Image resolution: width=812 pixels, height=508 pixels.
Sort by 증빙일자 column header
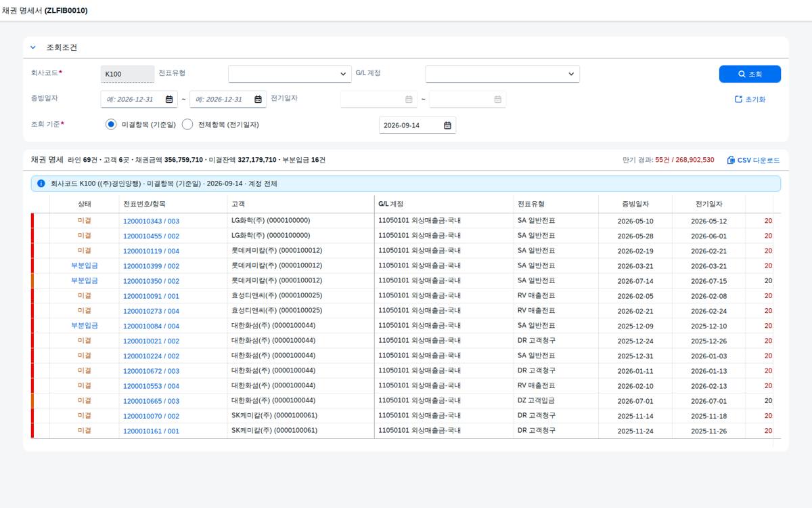tap(635, 204)
